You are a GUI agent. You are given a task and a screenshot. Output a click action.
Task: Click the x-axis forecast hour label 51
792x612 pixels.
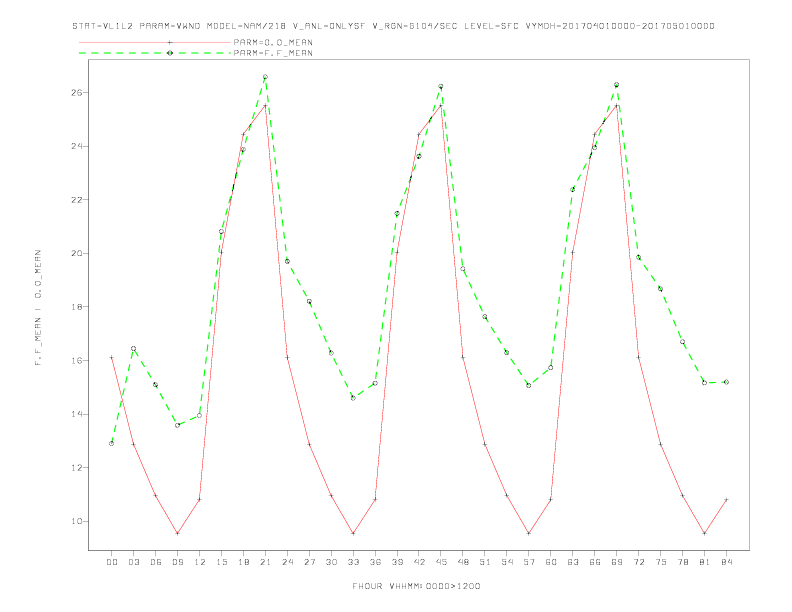[x=485, y=562]
